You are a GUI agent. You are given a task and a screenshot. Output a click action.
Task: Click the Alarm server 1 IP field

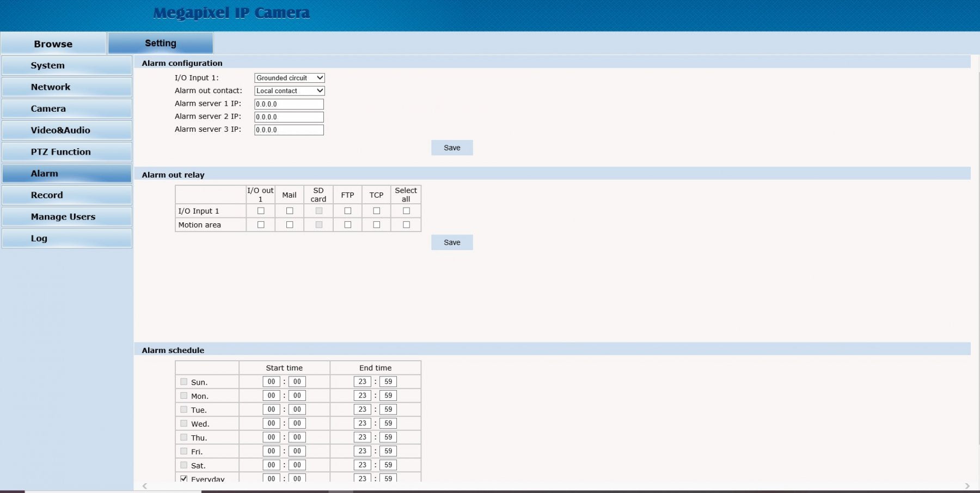[x=289, y=104]
